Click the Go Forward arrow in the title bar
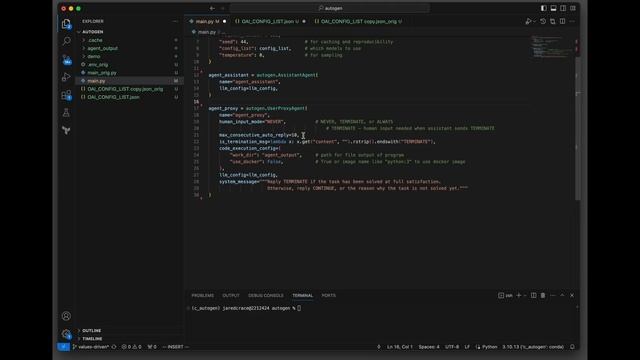640x360 pixels. pos(223,8)
